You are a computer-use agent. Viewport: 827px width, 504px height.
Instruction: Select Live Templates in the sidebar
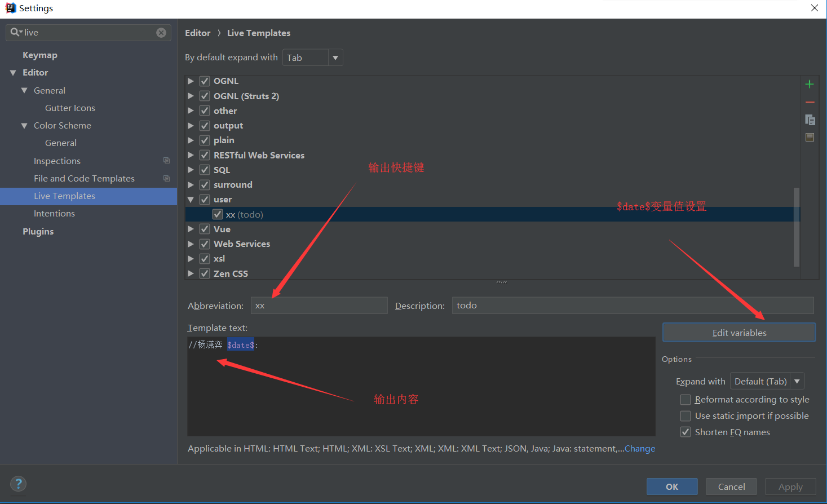[x=89, y=196]
